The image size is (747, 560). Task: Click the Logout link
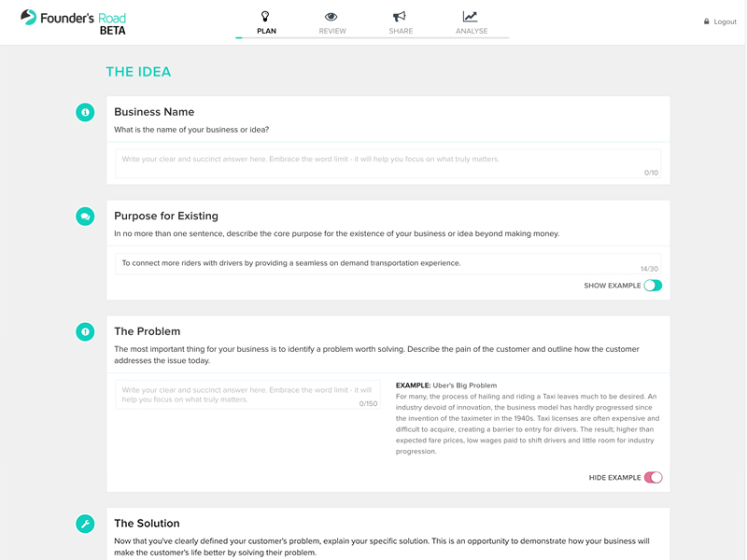pyautogui.click(x=724, y=21)
